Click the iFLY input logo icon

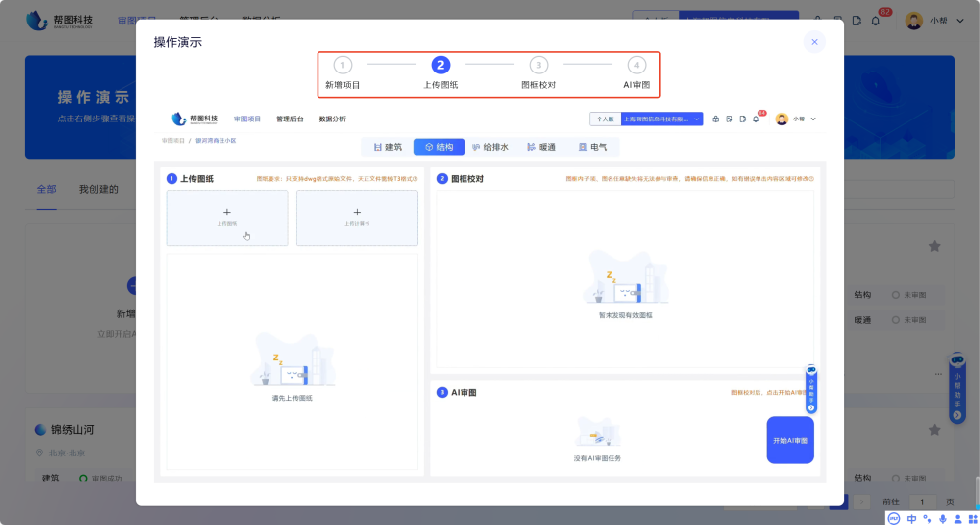pyautogui.click(x=895, y=518)
